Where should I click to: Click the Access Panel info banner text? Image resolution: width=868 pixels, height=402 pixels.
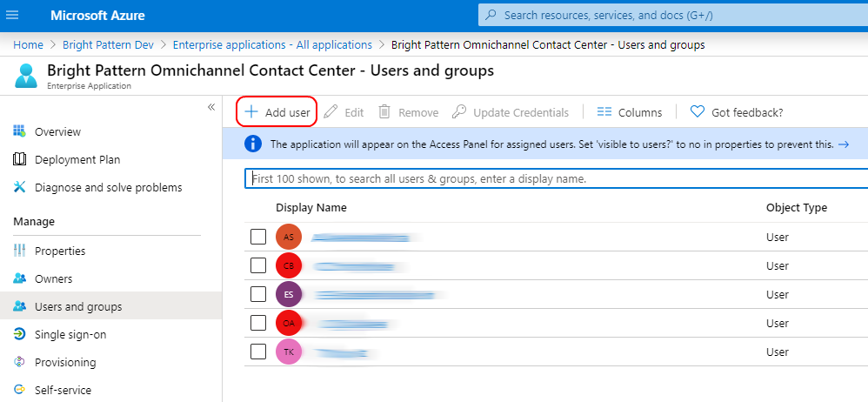tap(552, 144)
